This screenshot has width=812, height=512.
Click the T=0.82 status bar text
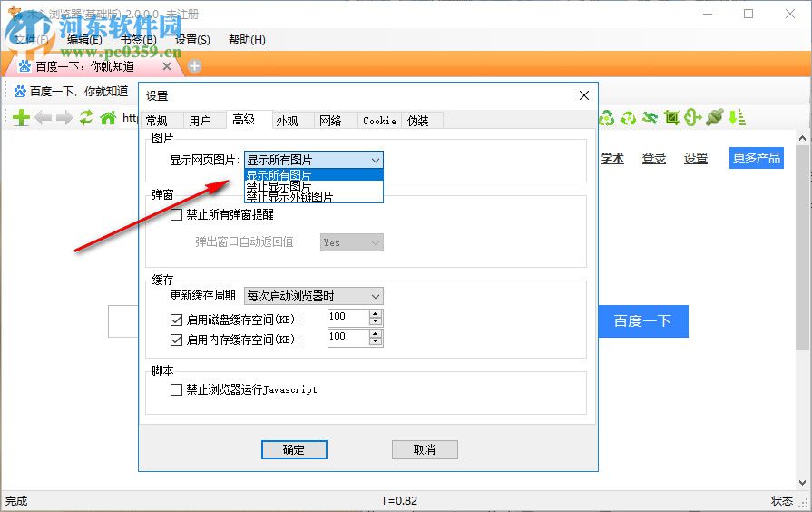pyautogui.click(x=399, y=500)
